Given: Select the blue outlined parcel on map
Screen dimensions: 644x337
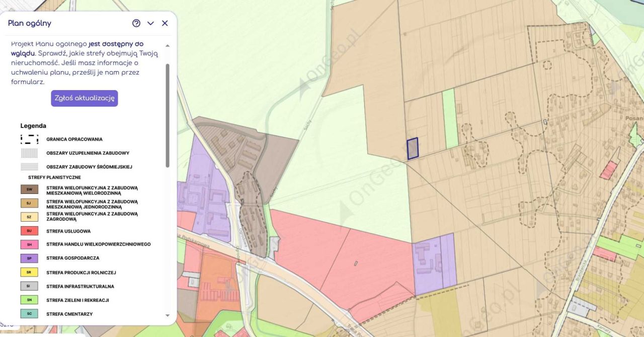Looking at the screenshot, I should 413,149.
